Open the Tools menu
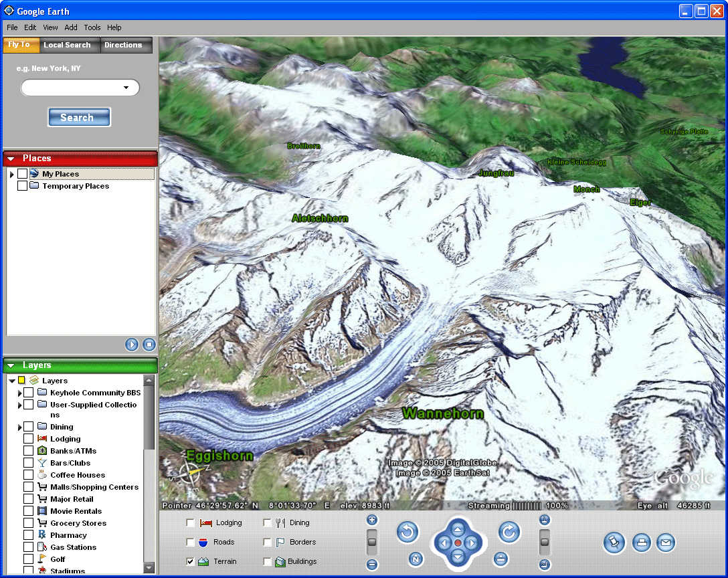 pyautogui.click(x=92, y=27)
